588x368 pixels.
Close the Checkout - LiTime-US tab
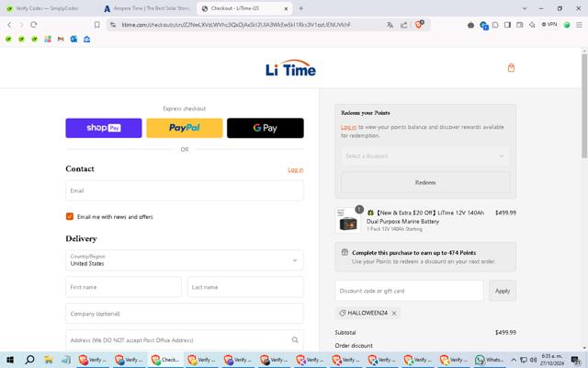click(286, 8)
